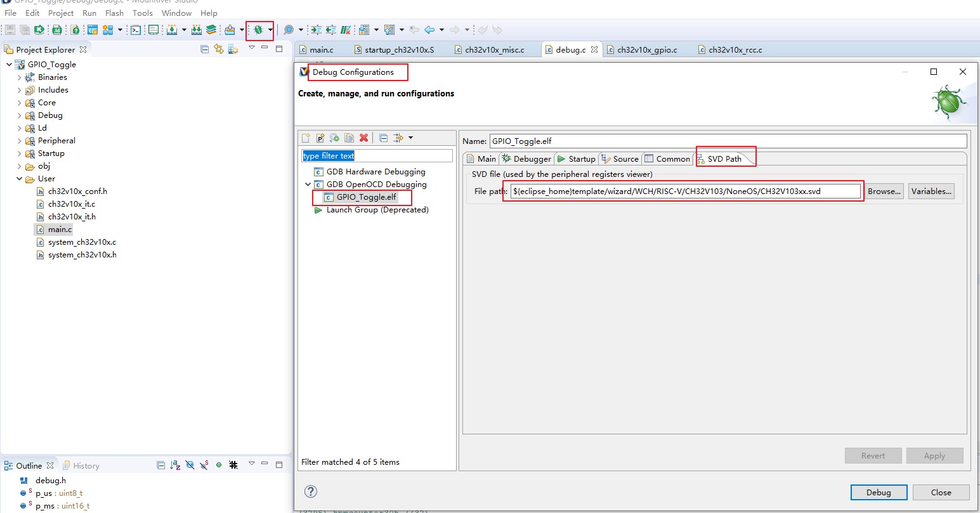
Task: Click the type filter text box
Action: pyautogui.click(x=377, y=155)
